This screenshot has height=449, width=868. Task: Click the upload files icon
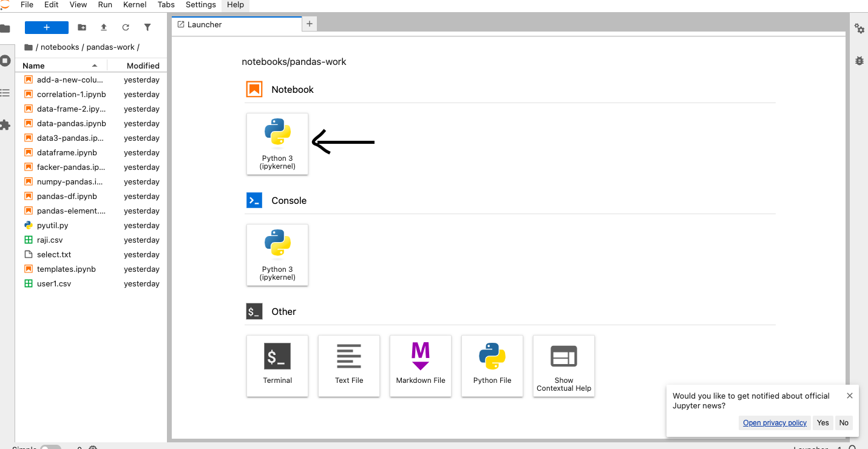click(x=104, y=27)
